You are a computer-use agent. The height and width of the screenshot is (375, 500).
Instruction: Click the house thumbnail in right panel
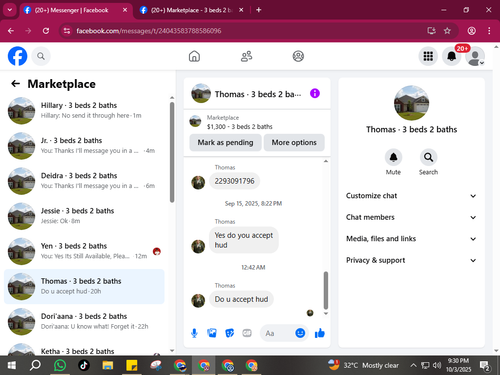pyautogui.click(x=411, y=103)
